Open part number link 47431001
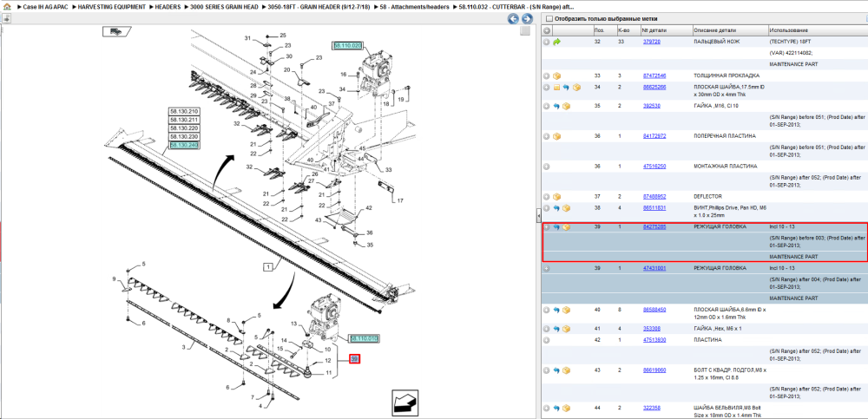The image size is (868, 419). (x=654, y=268)
